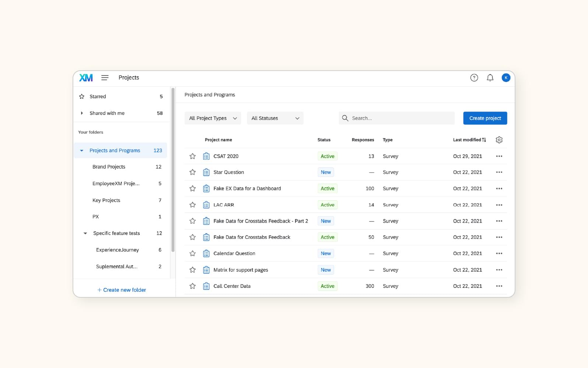Image resolution: width=588 pixels, height=368 pixels.
Task: Click the XM logo
Action: pos(86,78)
